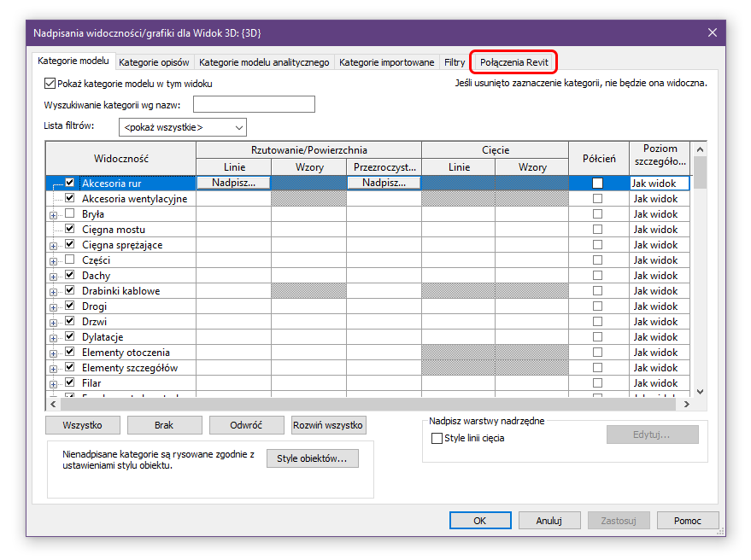Expand the Dylatacje tree node
Screen dimensions: 751x560
point(53,338)
